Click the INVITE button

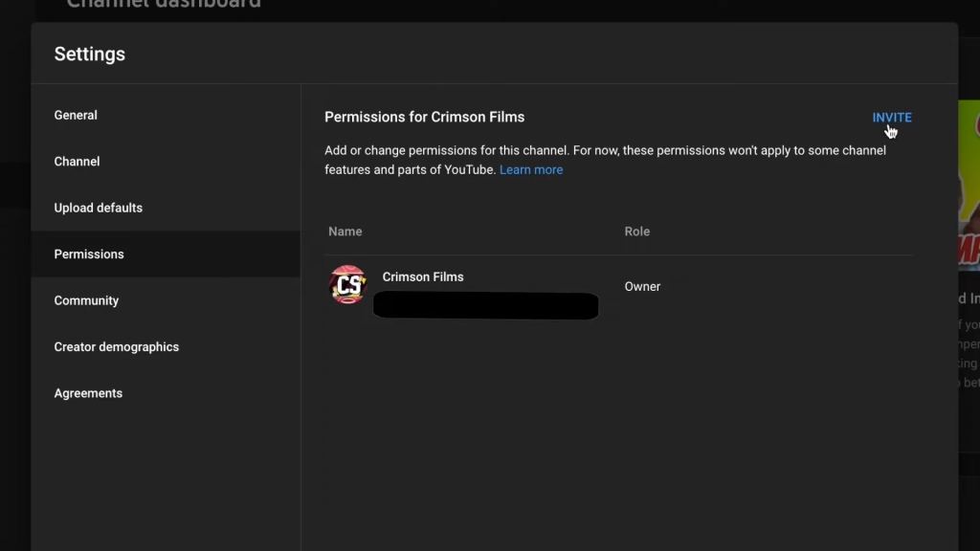coord(891,118)
